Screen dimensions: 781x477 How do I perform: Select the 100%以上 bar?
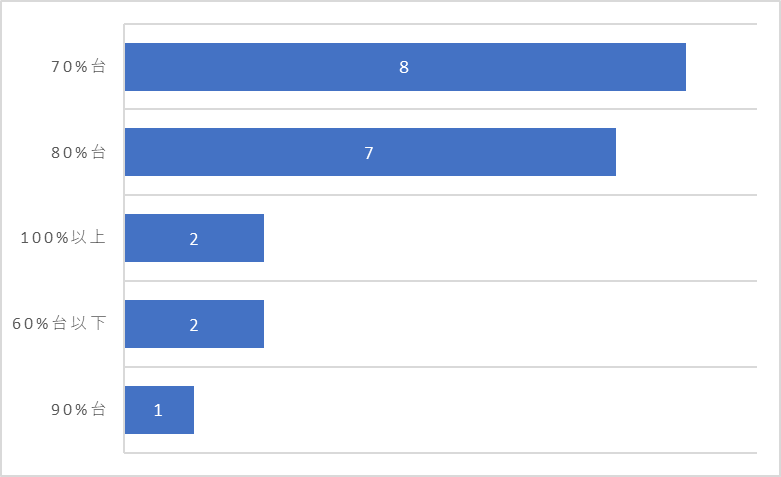pos(194,238)
